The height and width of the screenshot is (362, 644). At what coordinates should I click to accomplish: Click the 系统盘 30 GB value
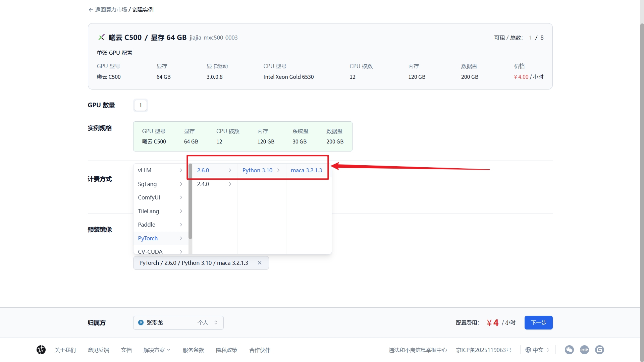(x=299, y=141)
